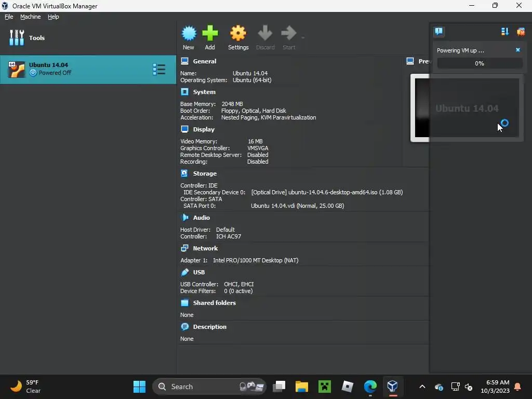Click the Preview panel monitor icon
Viewport: 532px width, 399px height.
click(x=410, y=61)
